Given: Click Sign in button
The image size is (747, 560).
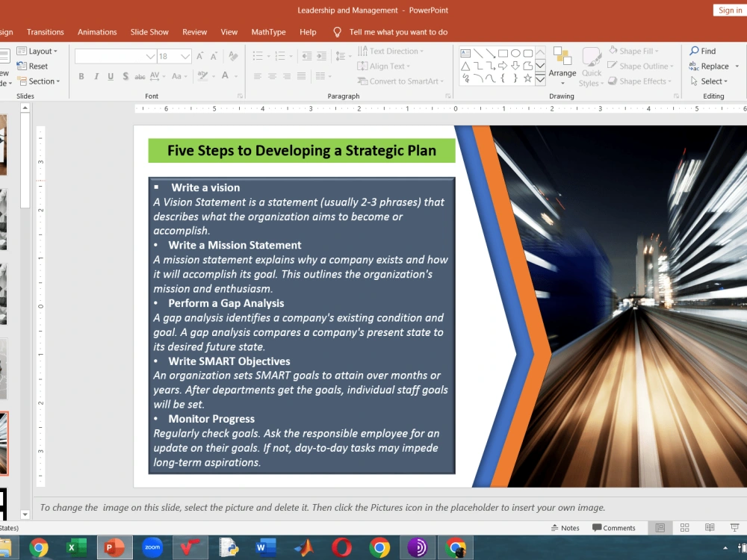Looking at the screenshot, I should 730,10.
